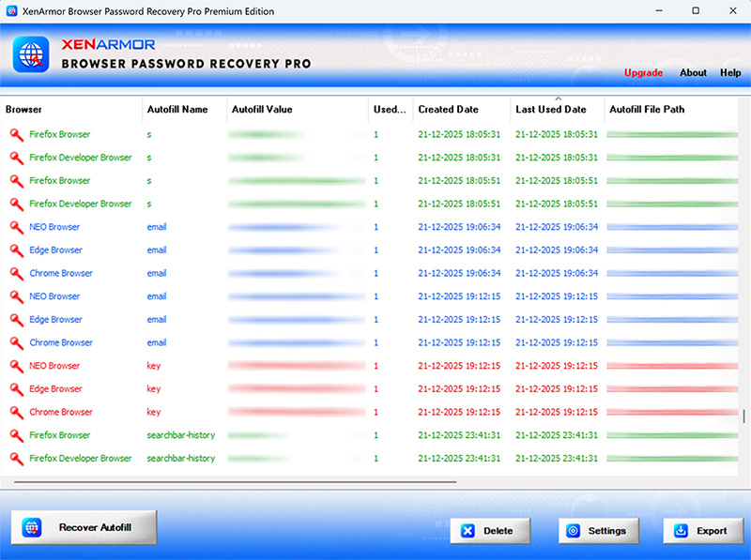The height and width of the screenshot is (560, 751).
Task: Click the globe icon on the Recover Autofill button
Action: 32,528
